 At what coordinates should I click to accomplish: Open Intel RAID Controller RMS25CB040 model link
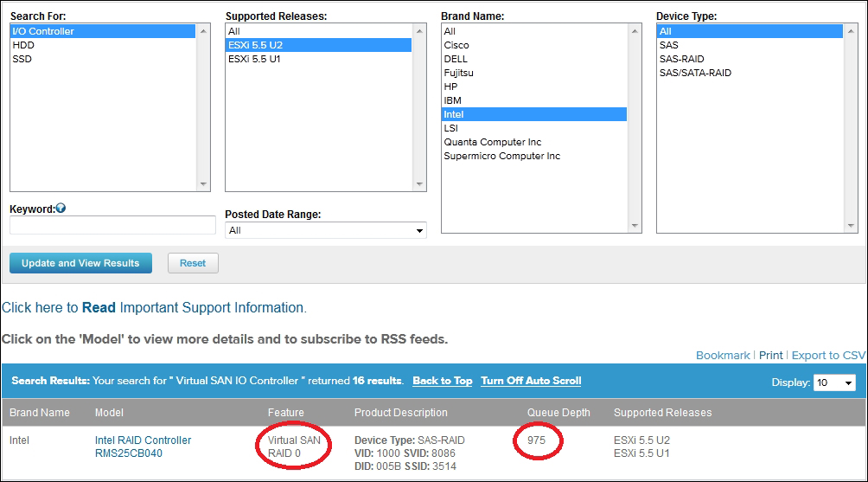(143, 447)
